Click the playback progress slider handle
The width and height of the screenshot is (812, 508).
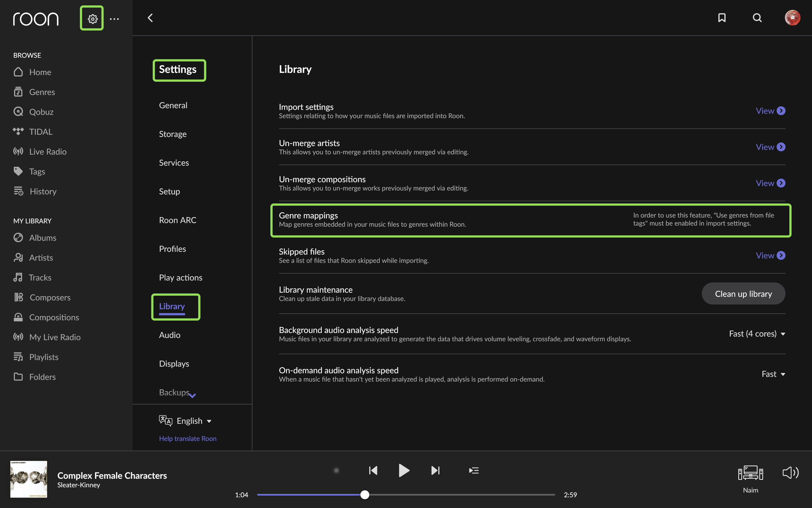coord(365,494)
